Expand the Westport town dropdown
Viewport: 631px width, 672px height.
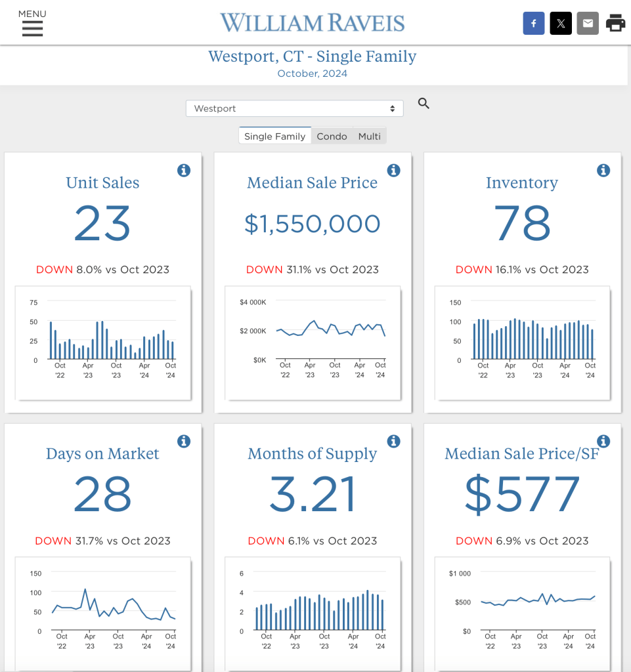pyautogui.click(x=294, y=108)
